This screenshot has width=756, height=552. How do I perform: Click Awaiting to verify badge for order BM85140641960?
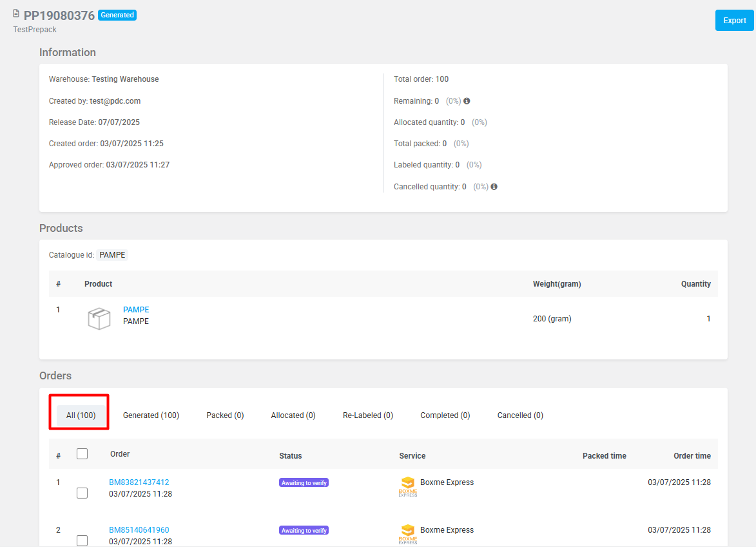click(x=304, y=530)
